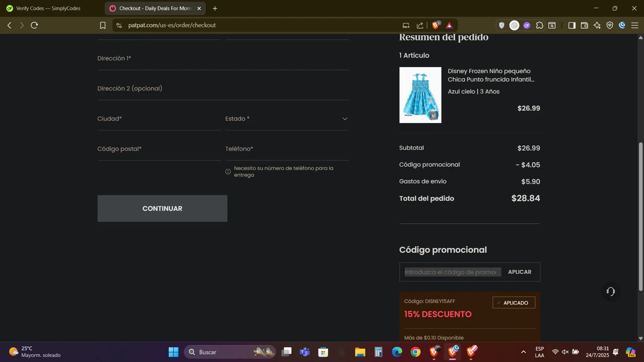Screen dimensions: 644x362
Task: Go back to previous page
Action: (9, 25)
